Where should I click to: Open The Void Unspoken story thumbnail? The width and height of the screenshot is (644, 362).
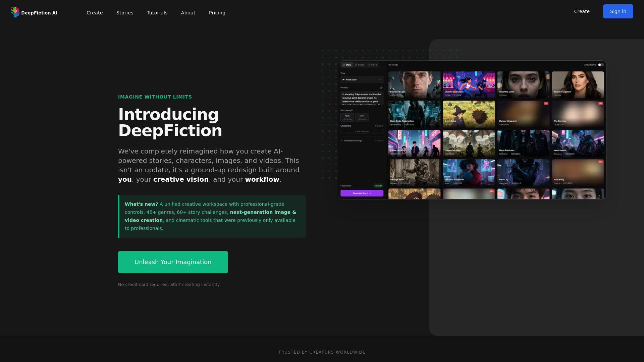[x=469, y=173]
